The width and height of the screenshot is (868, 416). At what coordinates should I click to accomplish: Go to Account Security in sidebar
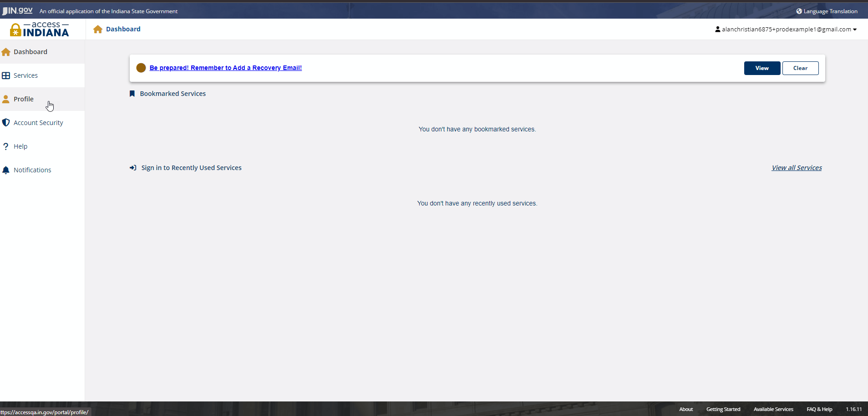click(38, 123)
